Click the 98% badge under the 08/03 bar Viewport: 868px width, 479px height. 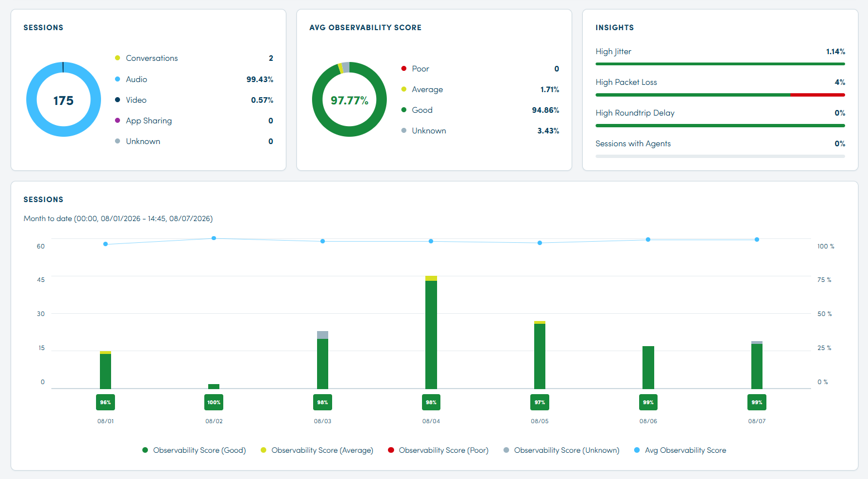pyautogui.click(x=323, y=402)
